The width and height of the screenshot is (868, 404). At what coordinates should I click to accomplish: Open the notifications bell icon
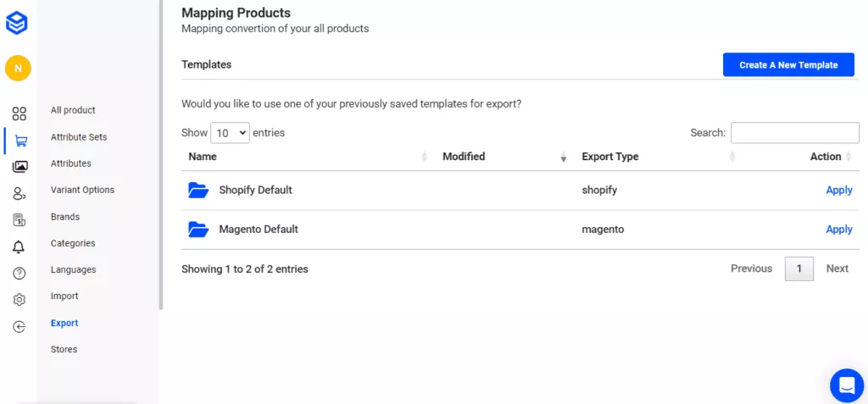[x=19, y=246]
